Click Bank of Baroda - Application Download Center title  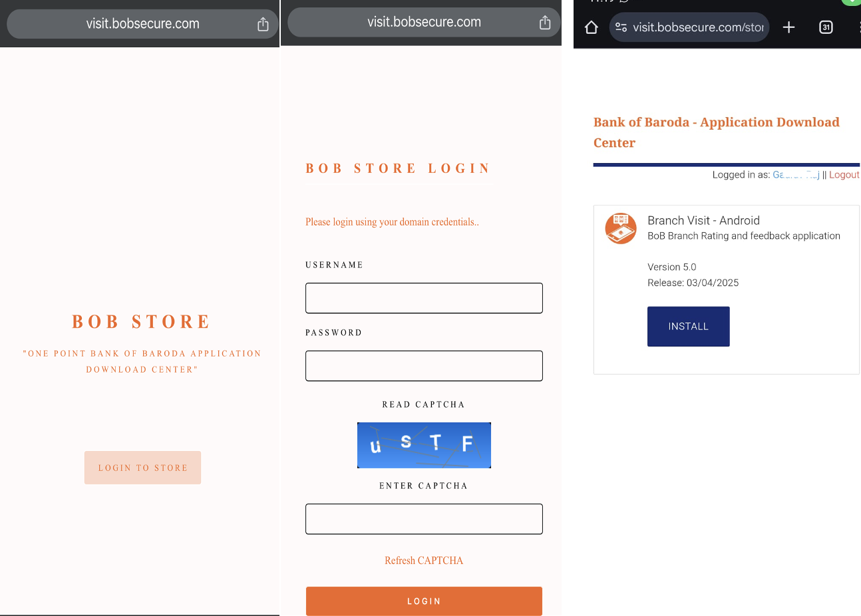click(717, 132)
